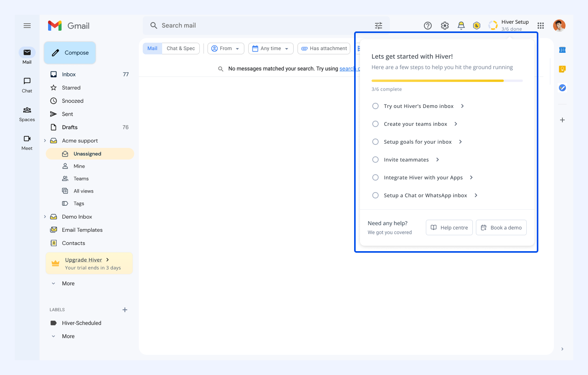Open the Mail section in the left rail
Image resolution: width=588 pixels, height=375 pixels.
coord(27,56)
